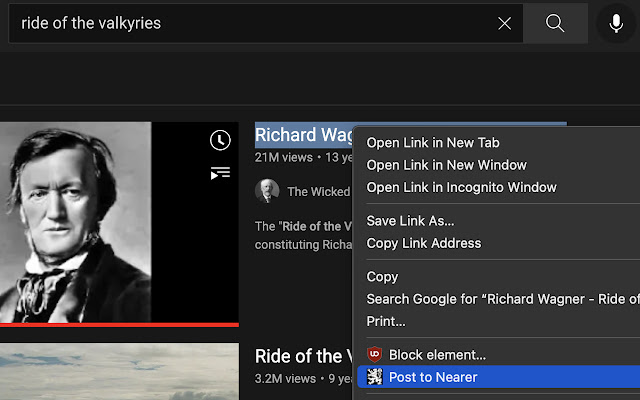
Task: Start voice search with the microphone icon
Action: point(616,23)
